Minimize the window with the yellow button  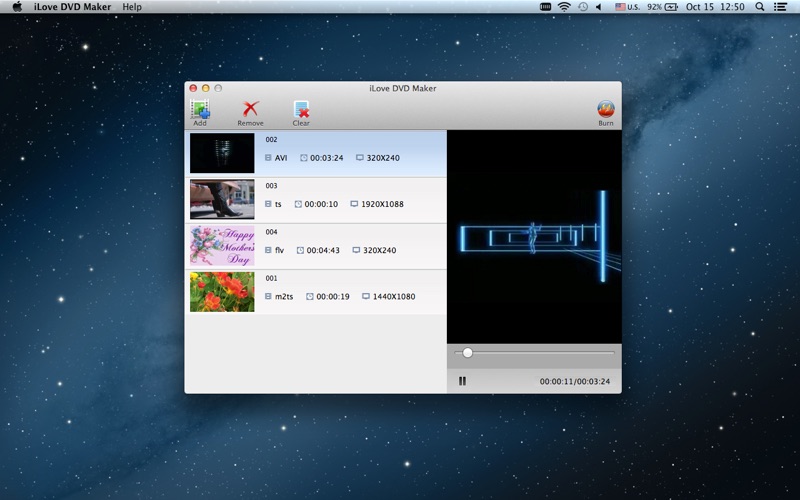[206, 88]
